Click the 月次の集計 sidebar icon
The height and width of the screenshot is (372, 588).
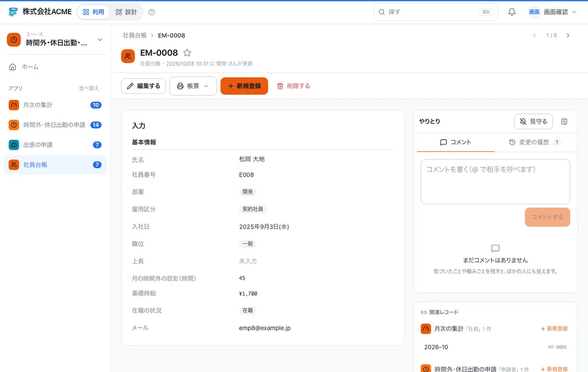click(14, 105)
